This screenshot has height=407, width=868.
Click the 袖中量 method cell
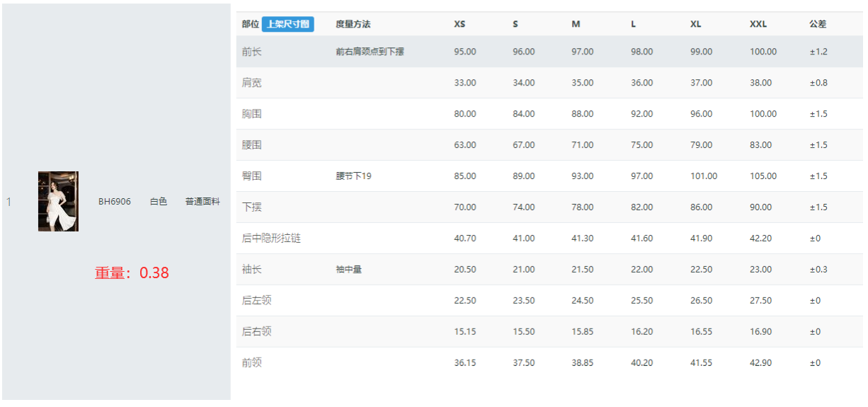[348, 270]
